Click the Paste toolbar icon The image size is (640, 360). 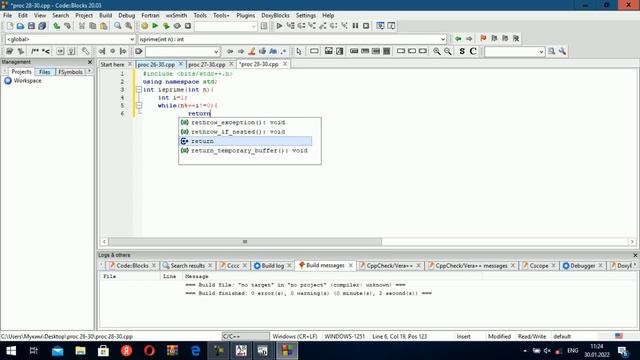tap(104, 26)
